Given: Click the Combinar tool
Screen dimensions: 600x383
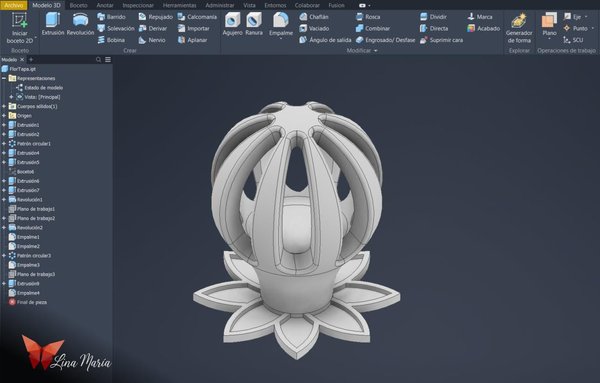Looking at the screenshot, I should pyautogui.click(x=373, y=28).
